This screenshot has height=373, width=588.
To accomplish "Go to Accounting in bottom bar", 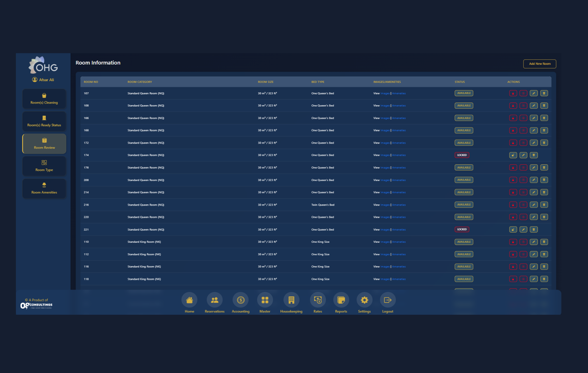I will coord(241,300).
